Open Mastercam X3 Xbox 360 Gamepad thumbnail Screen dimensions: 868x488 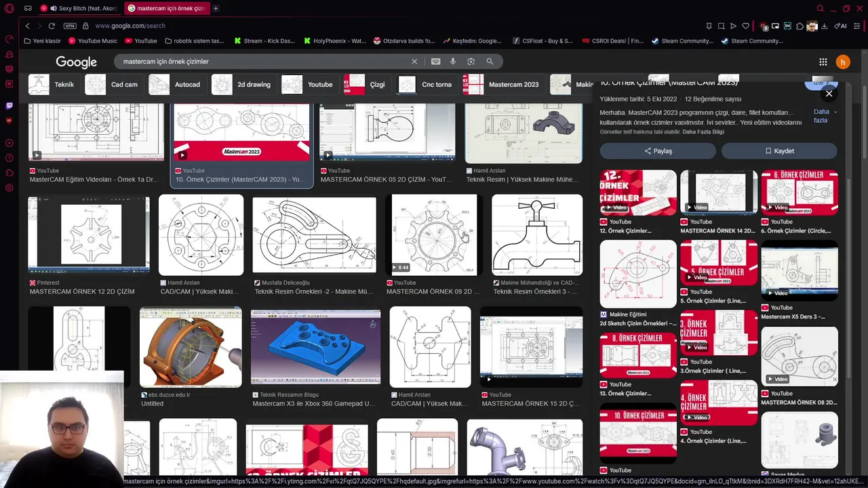315,347
